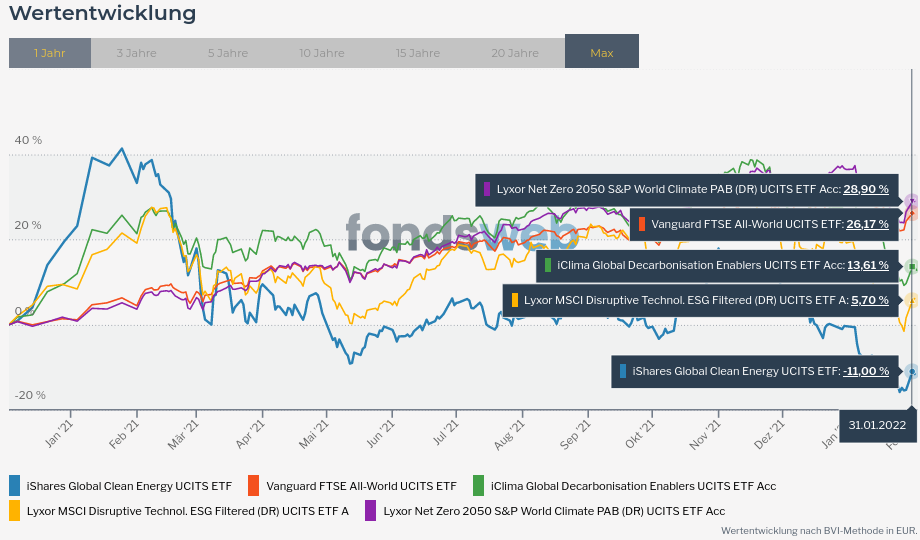Toggle iShares Global Clean Energy UCITS ETF series
Image resolution: width=920 pixels, height=540 pixels.
click(x=129, y=486)
